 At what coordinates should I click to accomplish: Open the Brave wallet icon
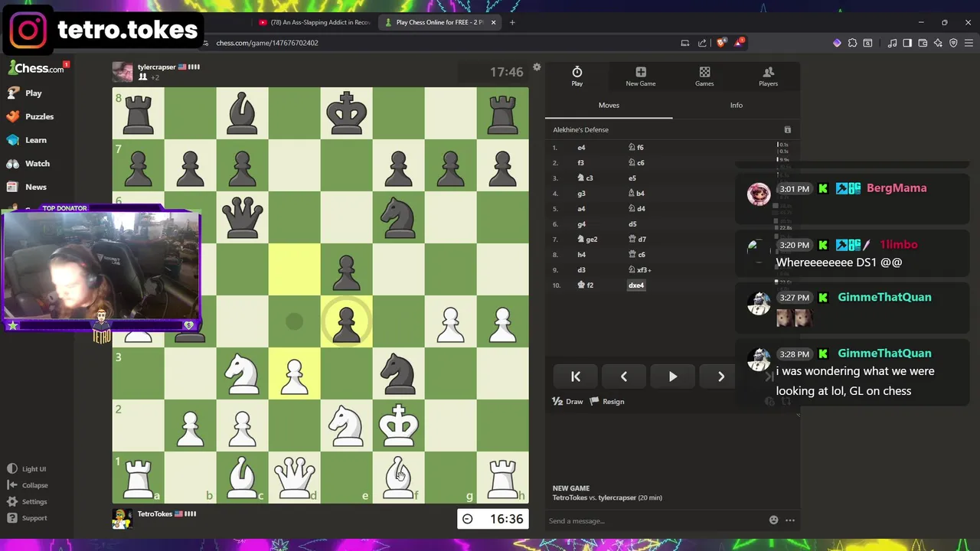[x=923, y=43]
